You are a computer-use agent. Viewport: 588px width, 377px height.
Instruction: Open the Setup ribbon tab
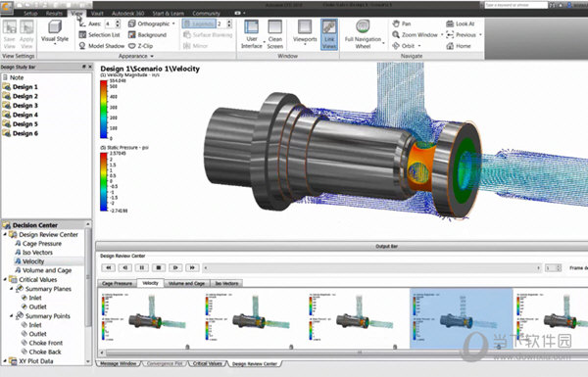click(x=30, y=13)
